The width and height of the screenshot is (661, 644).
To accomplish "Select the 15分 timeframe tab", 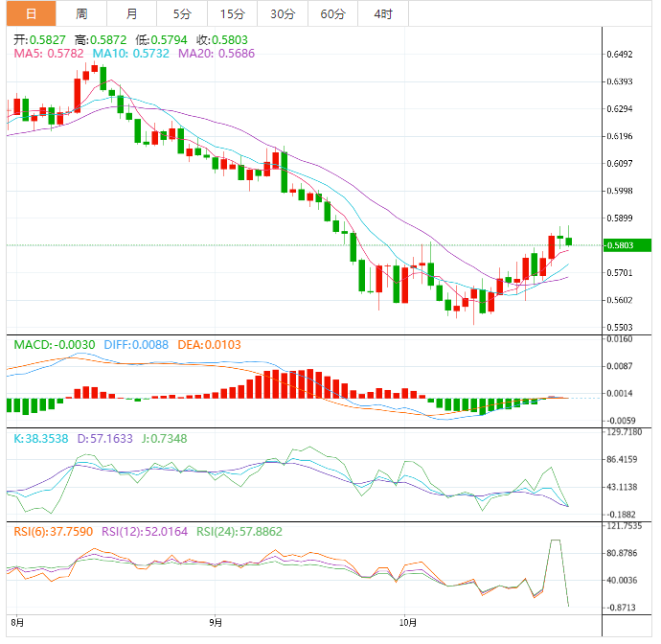I will click(x=231, y=13).
